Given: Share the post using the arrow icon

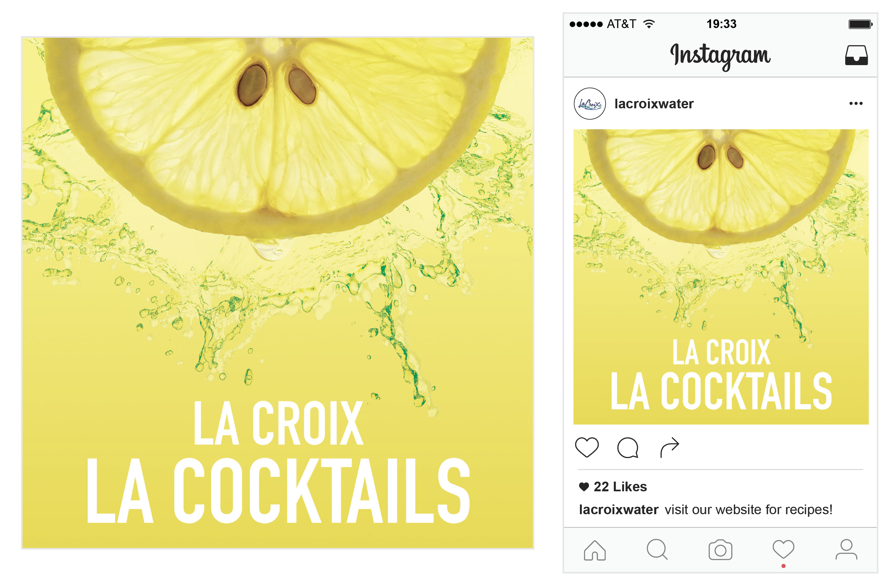Looking at the screenshot, I should tap(670, 447).
